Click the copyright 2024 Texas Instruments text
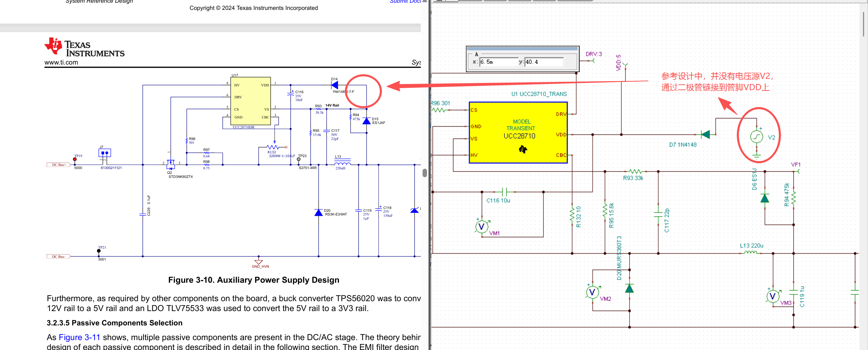 [253, 8]
